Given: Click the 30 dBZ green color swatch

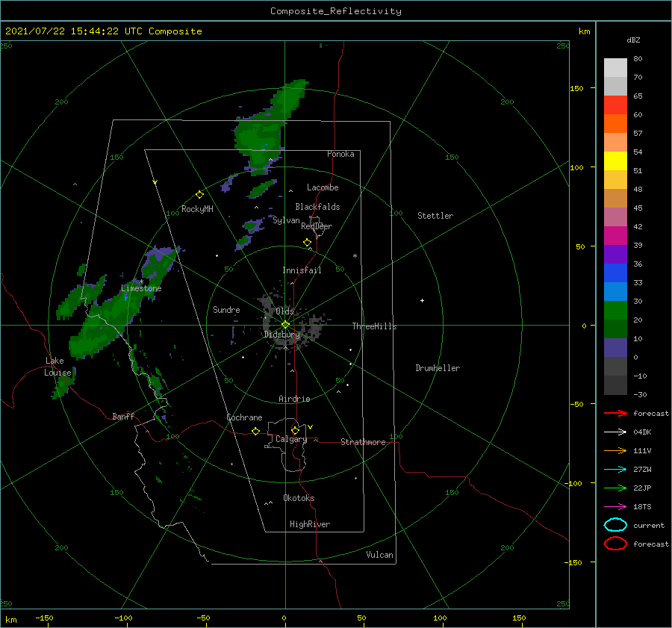Looking at the screenshot, I should point(615,310).
